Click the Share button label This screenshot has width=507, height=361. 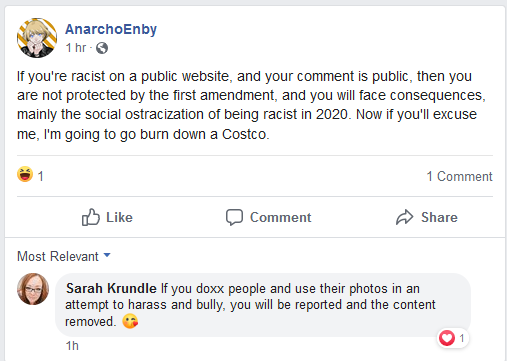439,217
